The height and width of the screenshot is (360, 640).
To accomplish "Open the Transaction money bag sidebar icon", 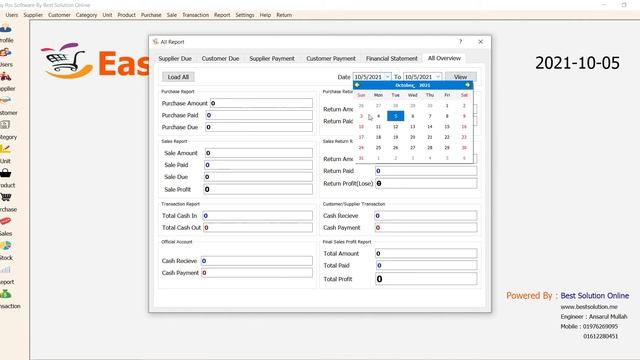I will [x=5, y=294].
